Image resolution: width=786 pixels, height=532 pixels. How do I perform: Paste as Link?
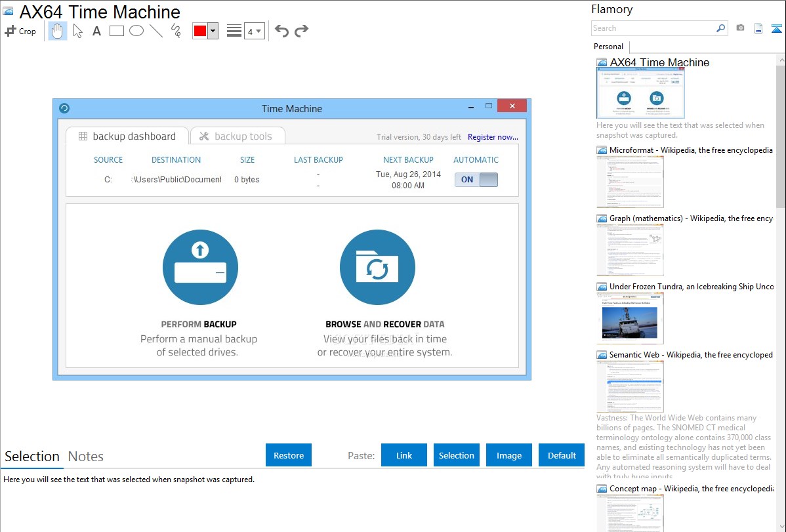pos(404,455)
